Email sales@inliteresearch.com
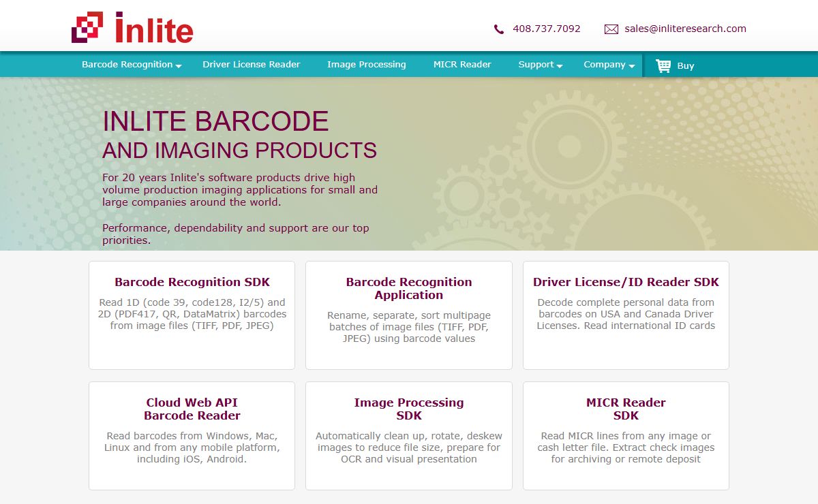This screenshot has width=818, height=504. [685, 29]
